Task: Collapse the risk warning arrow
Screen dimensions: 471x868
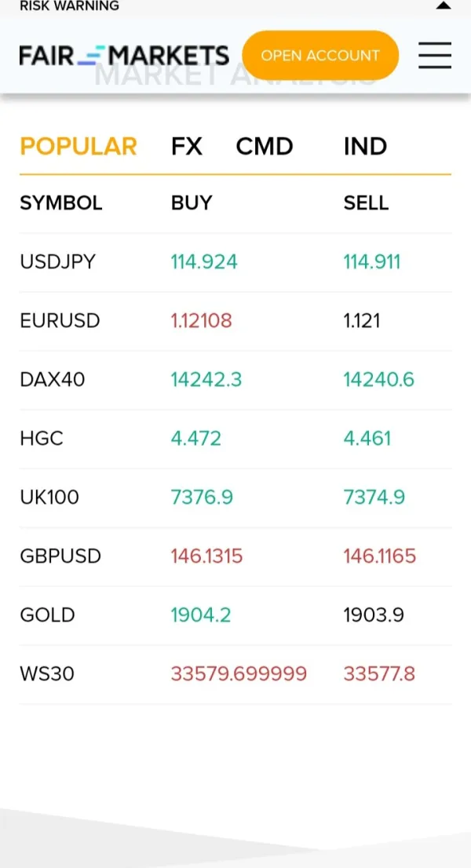Action: pos(444,5)
